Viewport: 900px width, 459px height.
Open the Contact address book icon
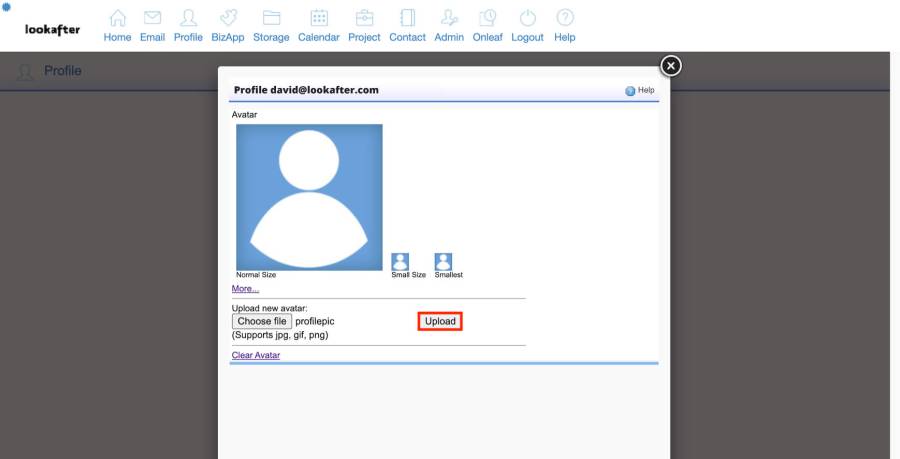coord(407,19)
